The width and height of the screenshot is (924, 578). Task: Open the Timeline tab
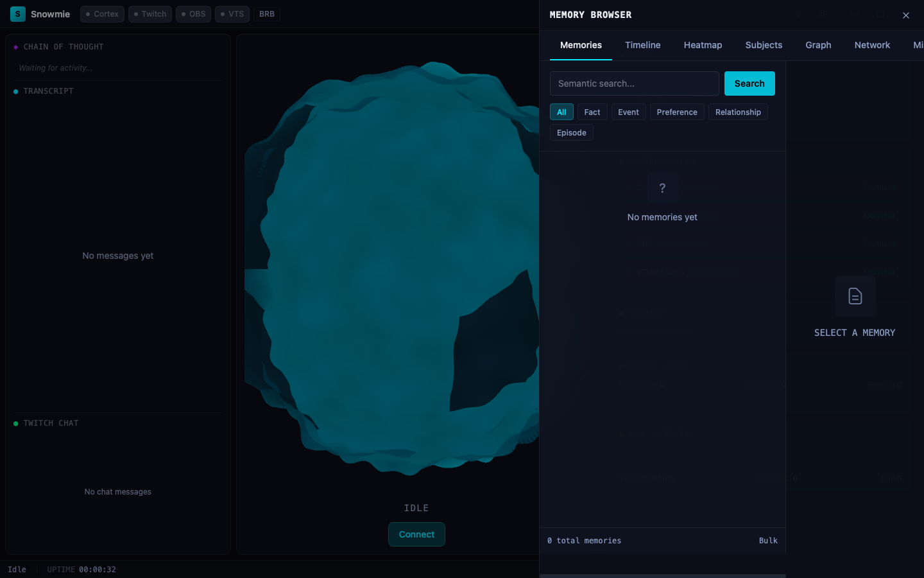(x=643, y=45)
